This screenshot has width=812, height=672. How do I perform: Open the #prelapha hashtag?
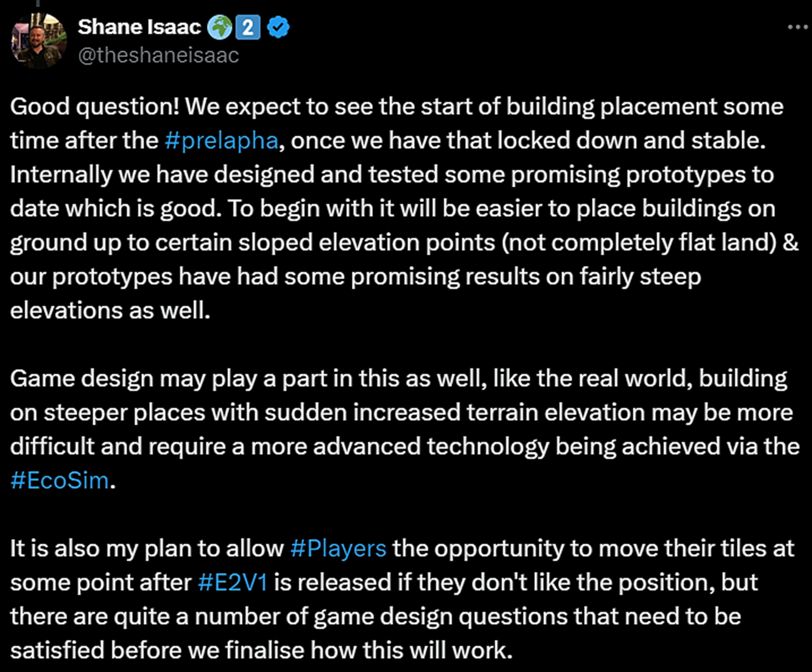point(221,141)
